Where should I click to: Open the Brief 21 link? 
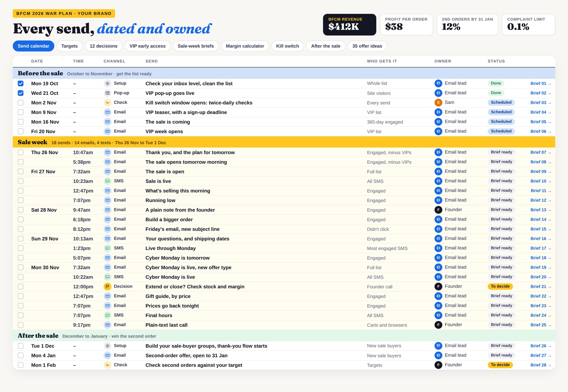540,287
